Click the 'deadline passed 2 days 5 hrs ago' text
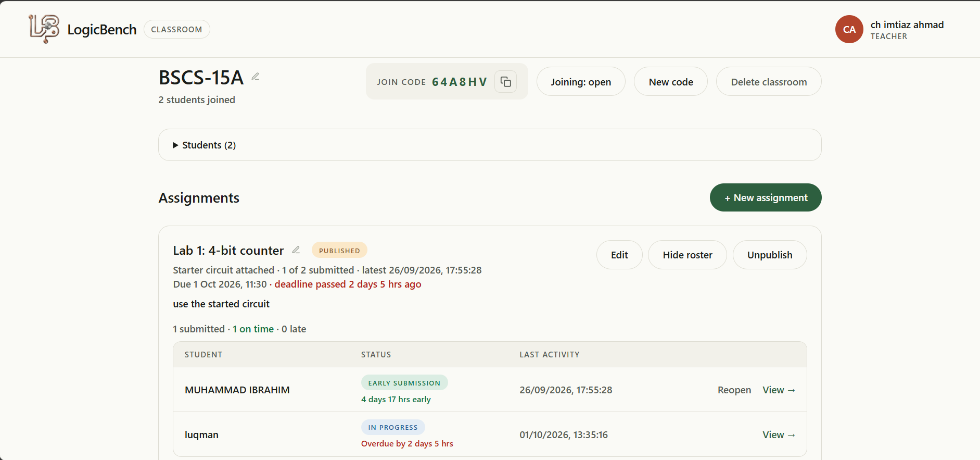The image size is (980, 460). [348, 284]
